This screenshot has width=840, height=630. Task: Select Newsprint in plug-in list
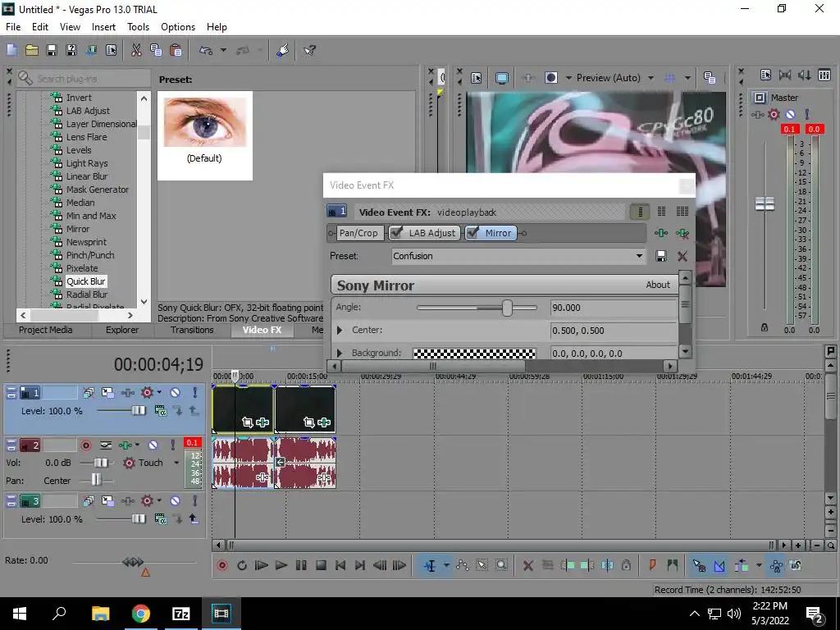point(86,242)
